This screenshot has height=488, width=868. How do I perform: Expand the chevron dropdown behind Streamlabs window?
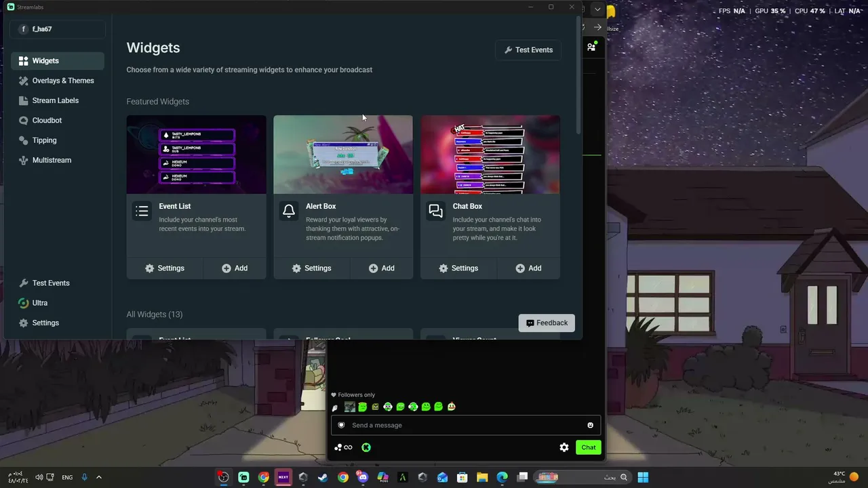point(597,9)
